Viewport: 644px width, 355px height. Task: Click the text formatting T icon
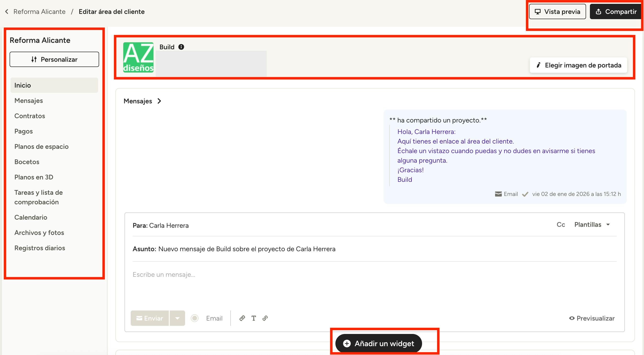[x=254, y=318]
